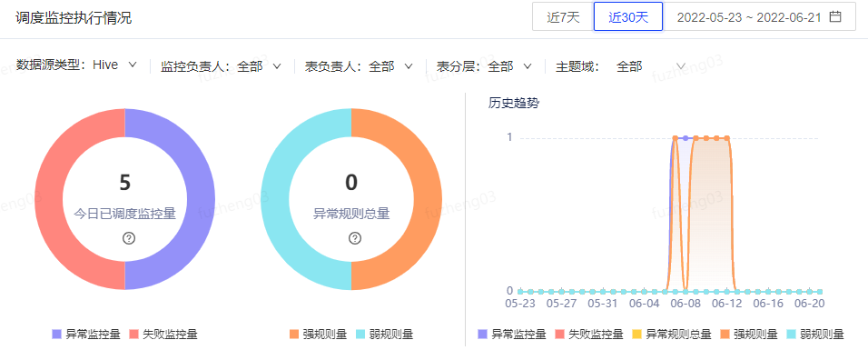This screenshot has width=868, height=350.
Task: Open the 表负责人 filter dropdown
Action: pos(360,66)
